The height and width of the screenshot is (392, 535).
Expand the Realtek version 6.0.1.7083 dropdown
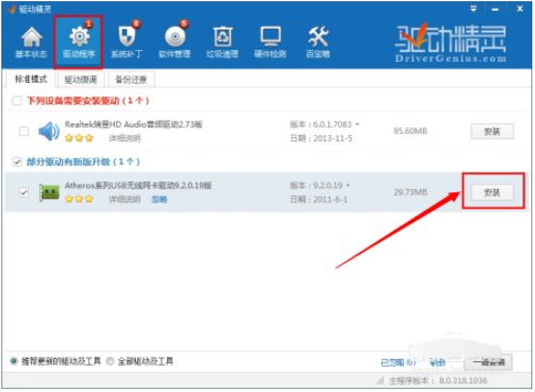357,125
